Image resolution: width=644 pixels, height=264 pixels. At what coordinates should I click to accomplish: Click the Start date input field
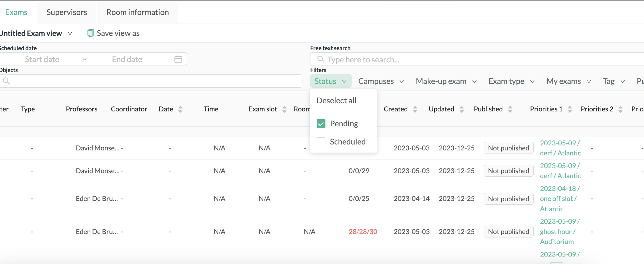[42, 59]
